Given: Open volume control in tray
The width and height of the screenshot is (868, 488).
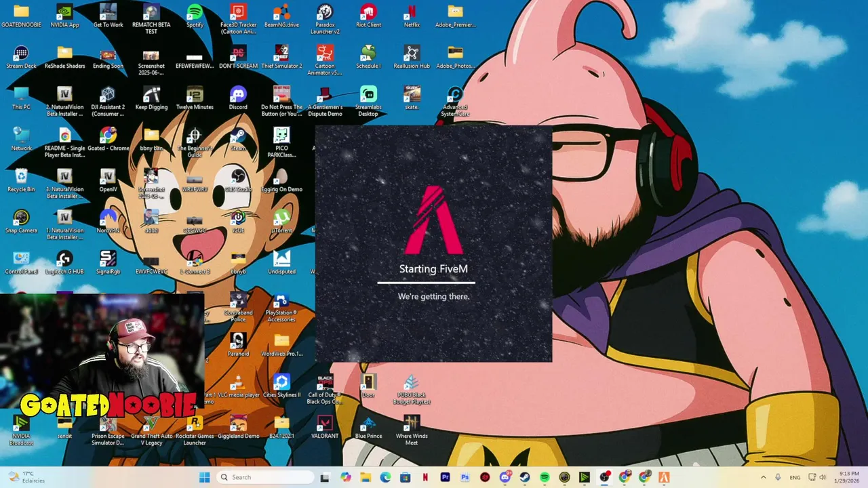Looking at the screenshot, I should click(823, 477).
